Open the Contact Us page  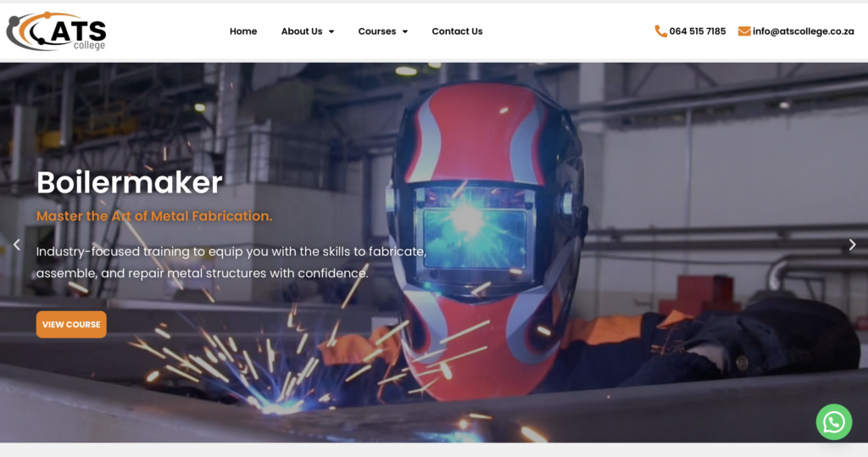(x=457, y=31)
